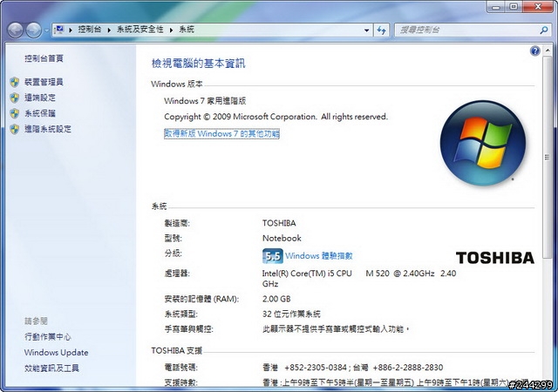Open help with the blue question mark
The width and height of the screenshot is (558, 392).
[534, 51]
